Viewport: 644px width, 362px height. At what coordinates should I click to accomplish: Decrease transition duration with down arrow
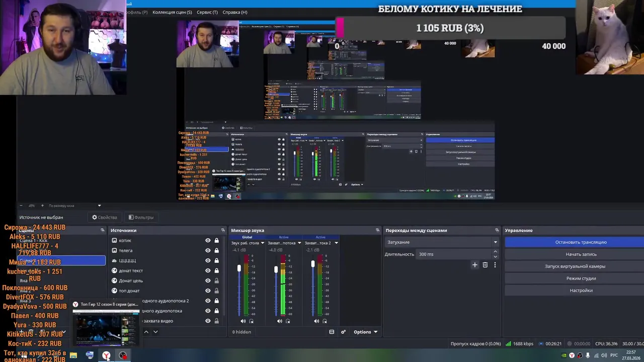495,256
